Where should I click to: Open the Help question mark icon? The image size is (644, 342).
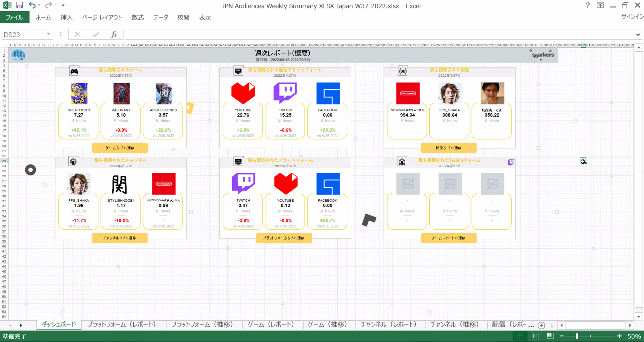click(x=587, y=6)
